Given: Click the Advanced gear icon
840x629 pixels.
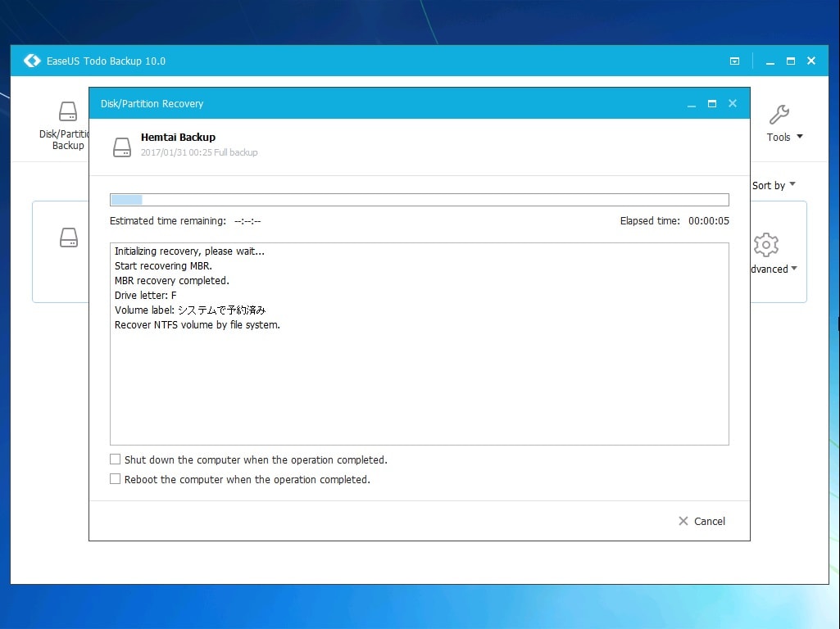Looking at the screenshot, I should (766, 245).
